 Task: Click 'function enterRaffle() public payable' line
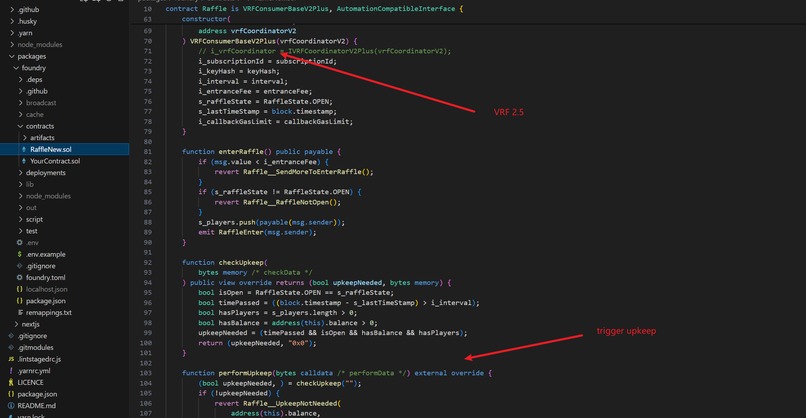(x=262, y=152)
